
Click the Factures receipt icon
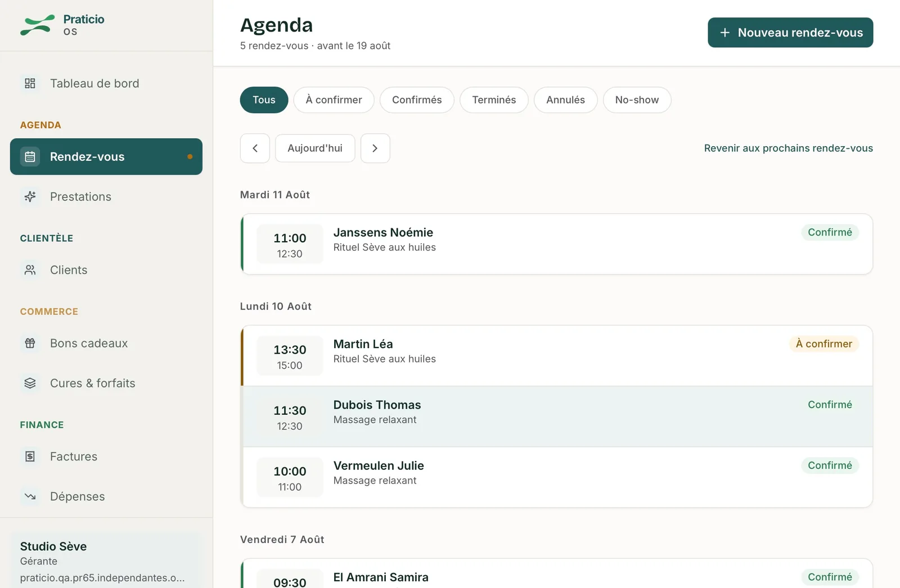pos(30,456)
